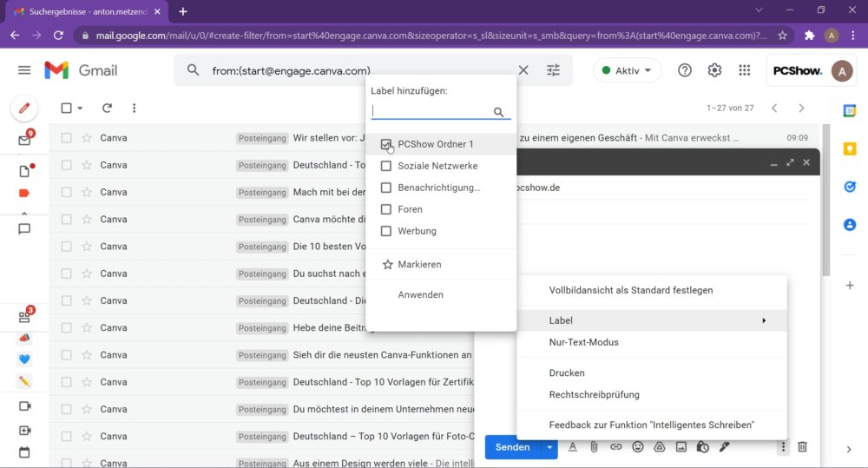This screenshot has width=868, height=468.
Task: Open compose more options three-dot button
Action: pos(783,447)
